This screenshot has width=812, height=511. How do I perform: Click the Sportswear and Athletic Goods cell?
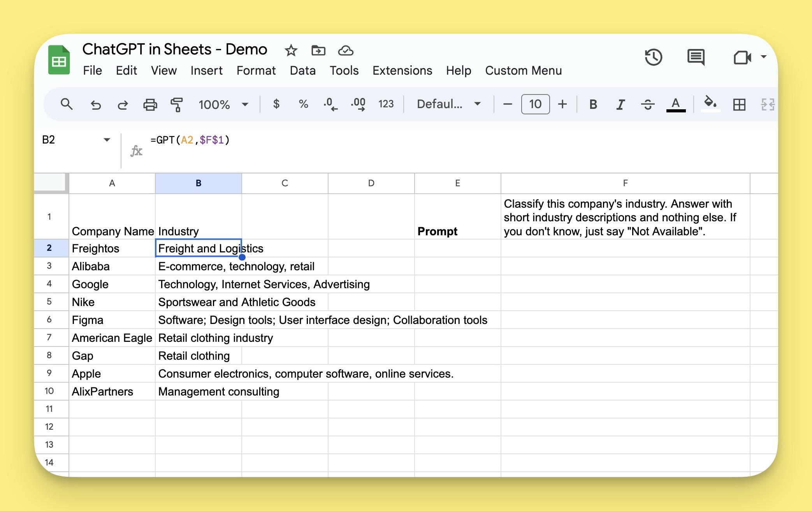click(199, 302)
